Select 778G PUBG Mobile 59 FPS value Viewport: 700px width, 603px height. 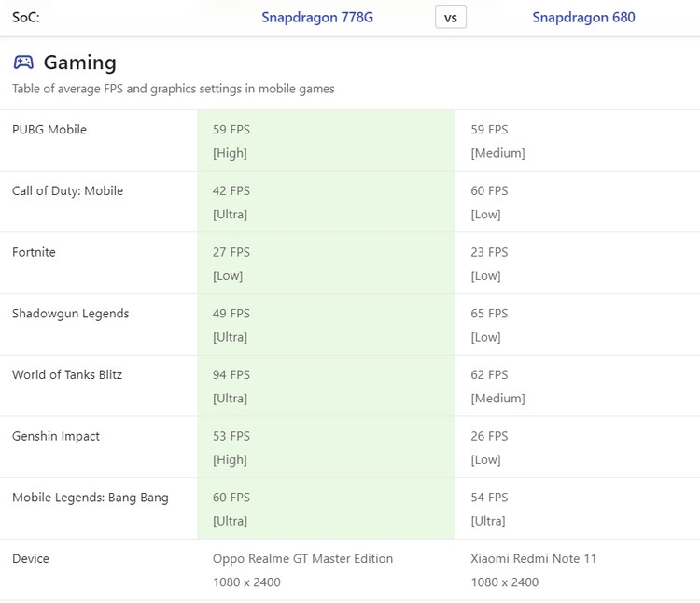231,130
